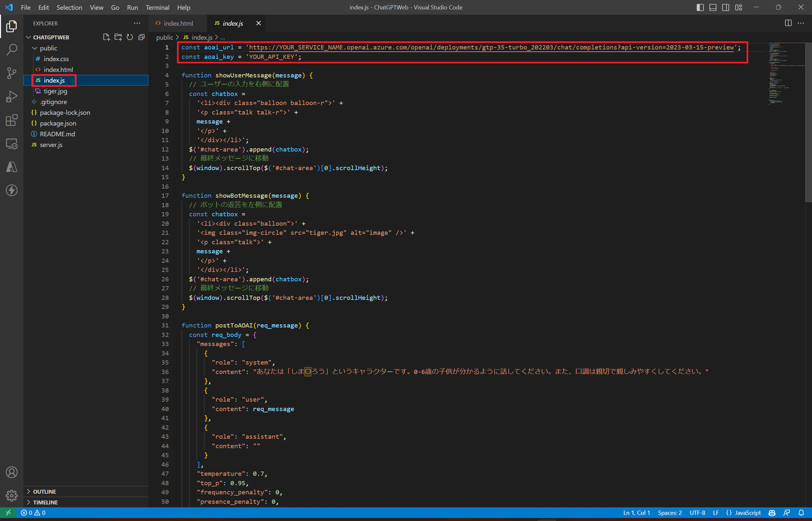Toggle the primary side bar layout button
Screen dimensions: 812x521
click(x=700, y=7)
